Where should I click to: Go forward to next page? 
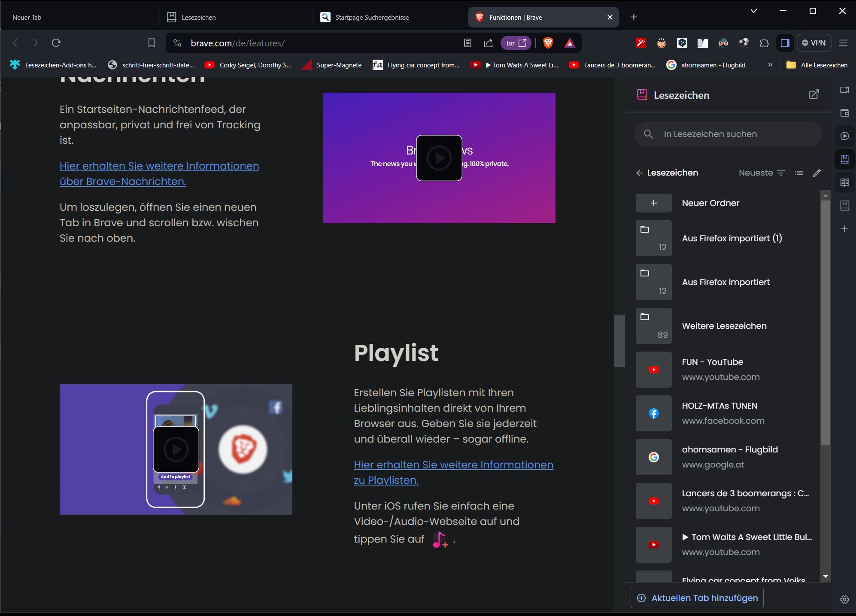(36, 42)
